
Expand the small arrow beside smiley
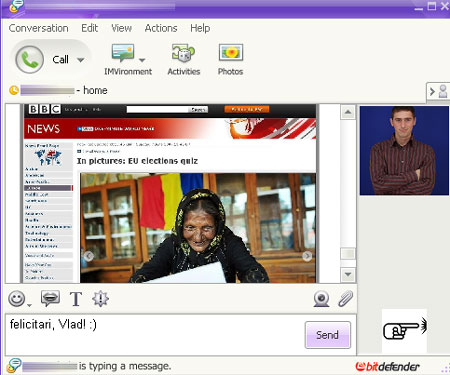pyautogui.click(x=29, y=305)
